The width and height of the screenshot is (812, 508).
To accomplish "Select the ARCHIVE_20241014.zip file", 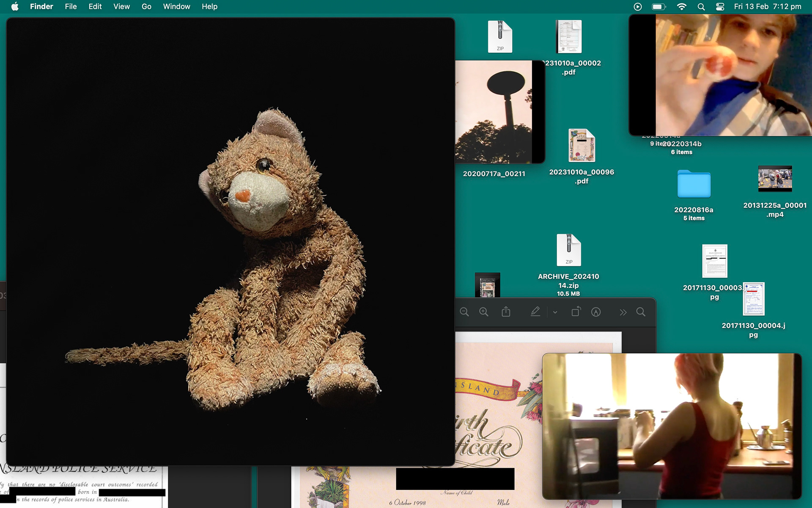I will pyautogui.click(x=568, y=250).
